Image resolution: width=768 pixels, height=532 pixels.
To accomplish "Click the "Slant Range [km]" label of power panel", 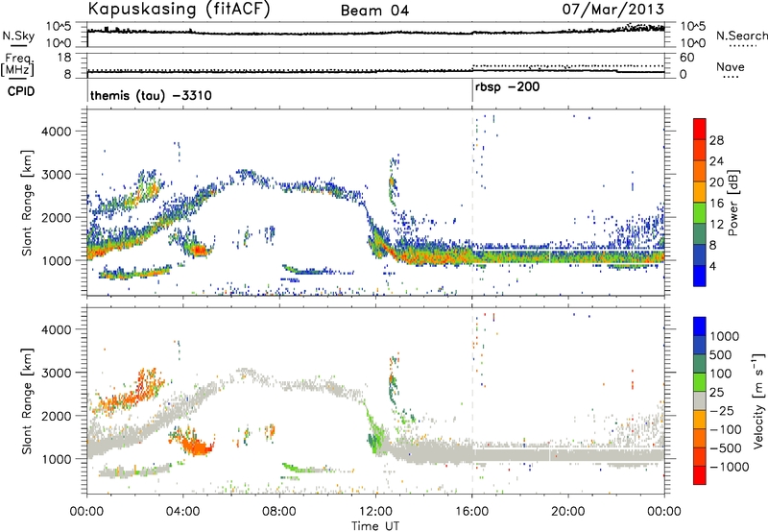I will click(27, 203).
